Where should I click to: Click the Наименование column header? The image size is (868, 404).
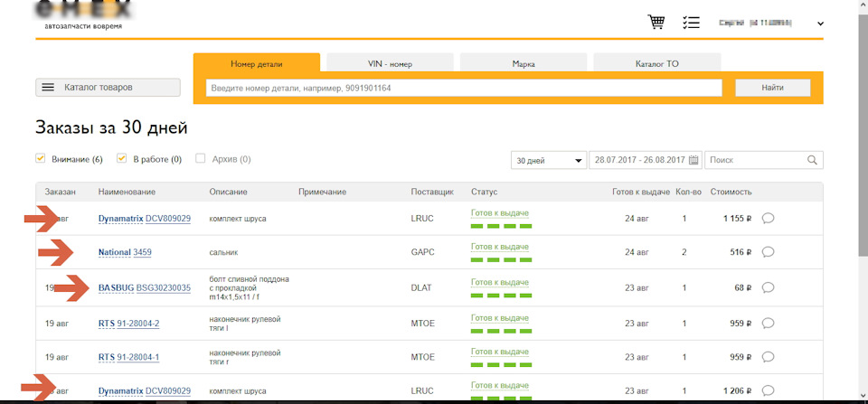(127, 192)
